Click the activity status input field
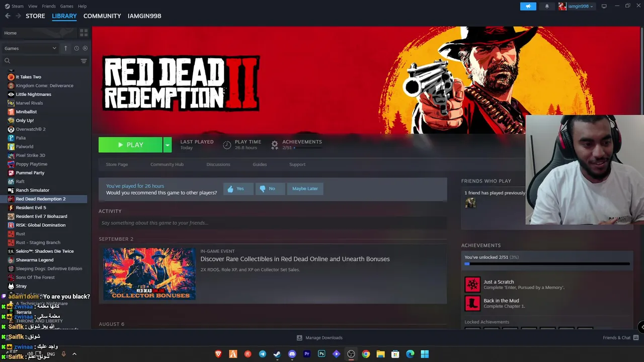 click(x=273, y=223)
